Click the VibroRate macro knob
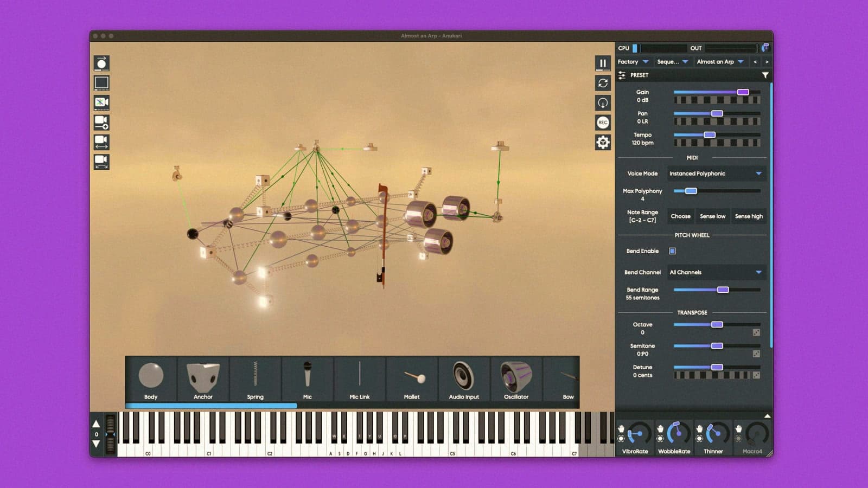868x488 pixels. 640,434
